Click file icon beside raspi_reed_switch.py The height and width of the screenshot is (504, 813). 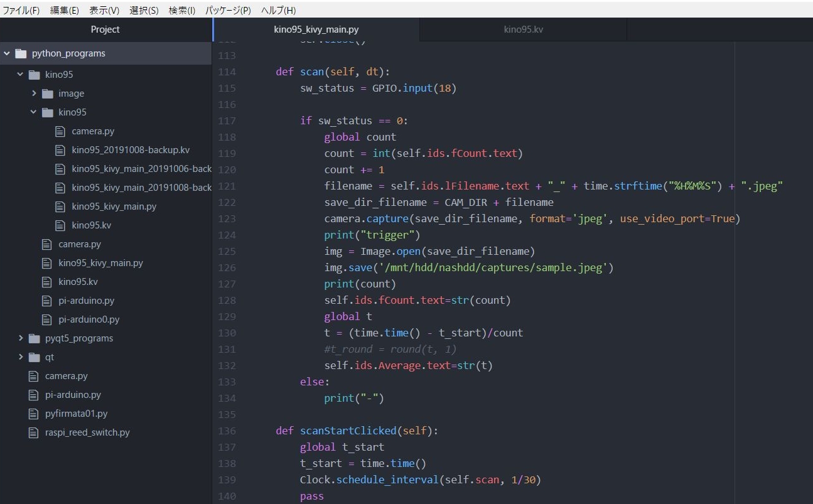(x=34, y=432)
